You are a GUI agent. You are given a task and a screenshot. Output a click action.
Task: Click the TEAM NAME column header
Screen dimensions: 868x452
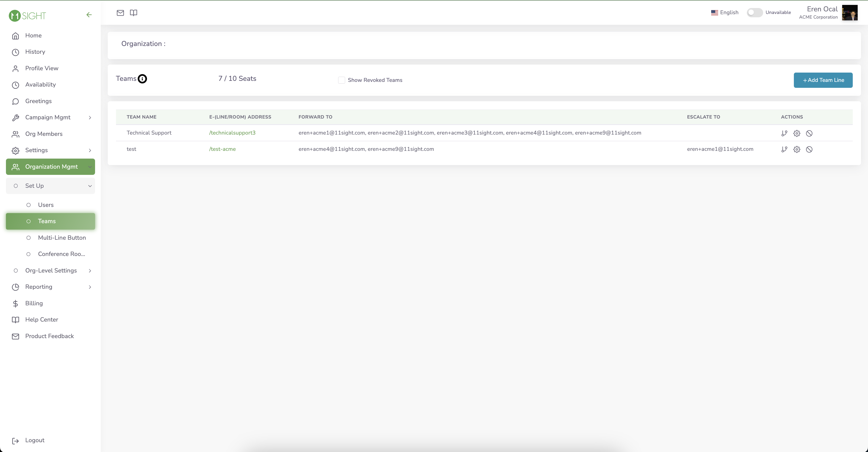tap(142, 117)
